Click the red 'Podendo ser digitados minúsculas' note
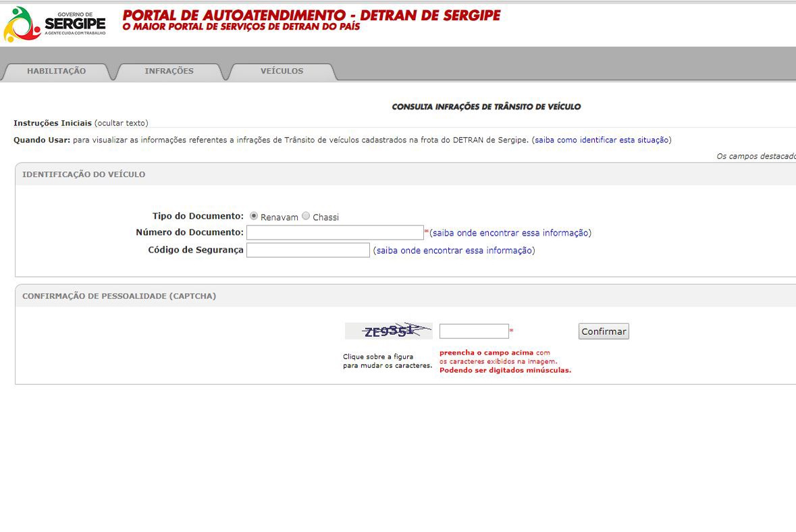 click(x=505, y=371)
